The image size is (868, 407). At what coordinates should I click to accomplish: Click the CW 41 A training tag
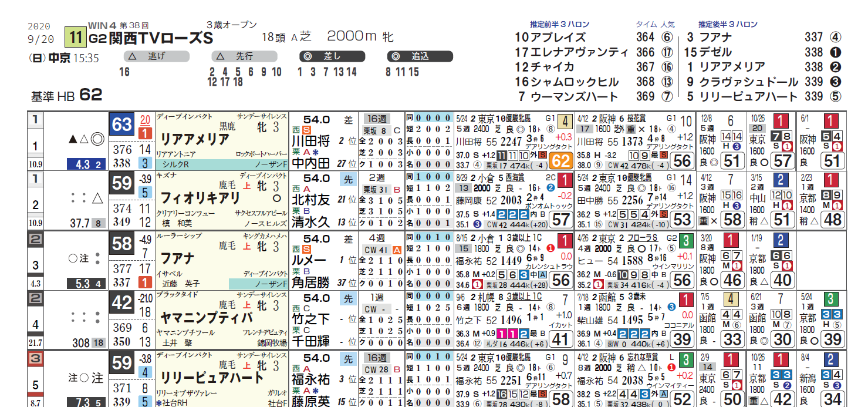click(x=383, y=250)
